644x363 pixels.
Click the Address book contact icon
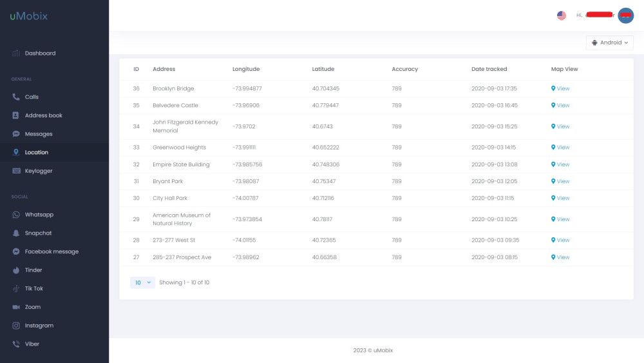(16, 115)
